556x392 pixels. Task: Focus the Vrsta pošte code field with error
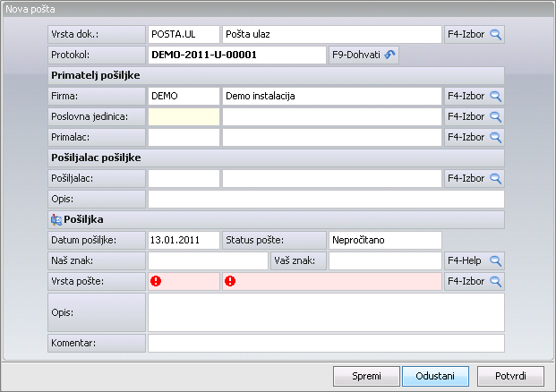pyautogui.click(x=184, y=281)
